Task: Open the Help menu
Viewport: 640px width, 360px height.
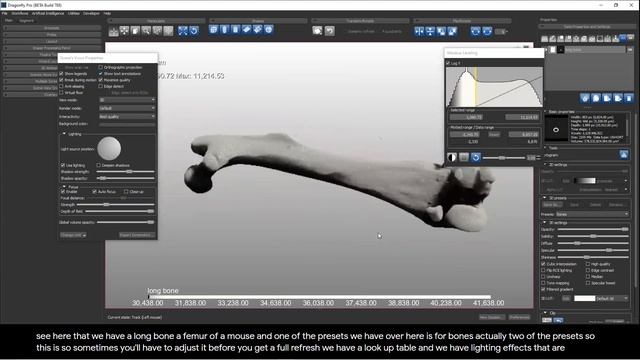Action: [x=107, y=13]
